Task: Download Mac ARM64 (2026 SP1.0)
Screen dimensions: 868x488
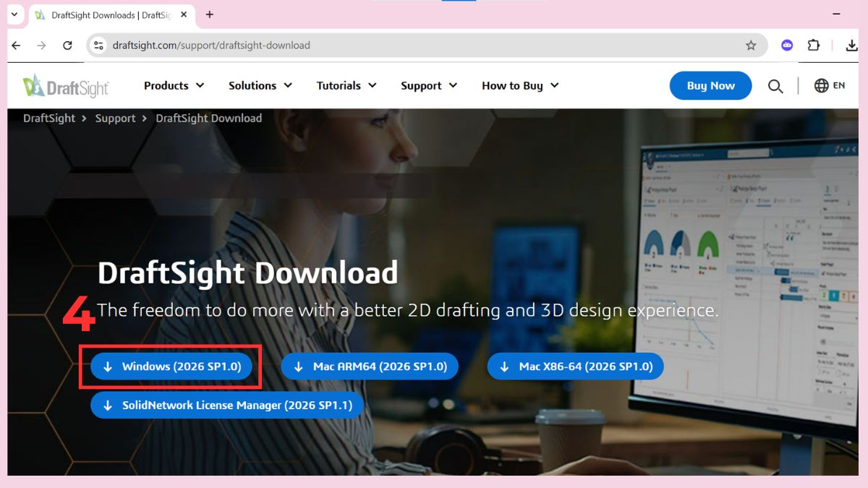Action: click(x=370, y=367)
